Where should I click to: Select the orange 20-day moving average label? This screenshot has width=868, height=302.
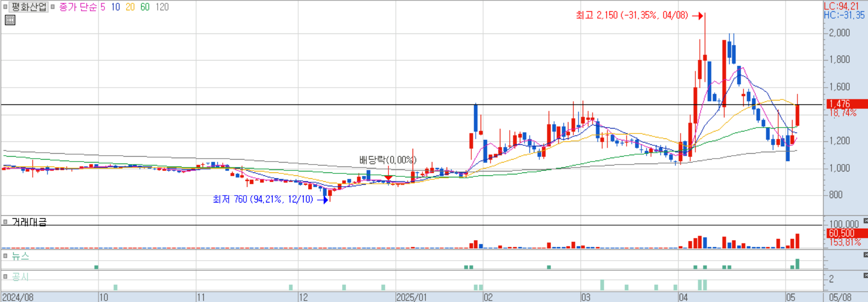(x=130, y=7)
